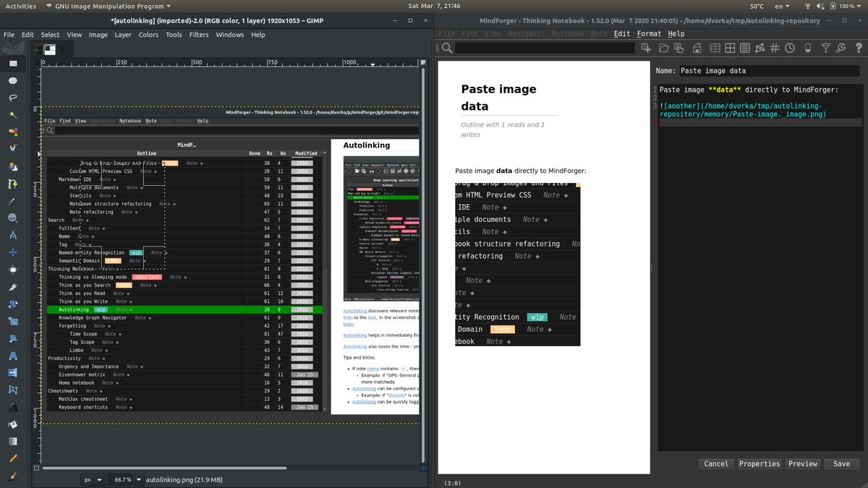This screenshot has width=868, height=488.
Task: Toggle the think lightbulb icon
Action: pyautogui.click(x=808, y=48)
